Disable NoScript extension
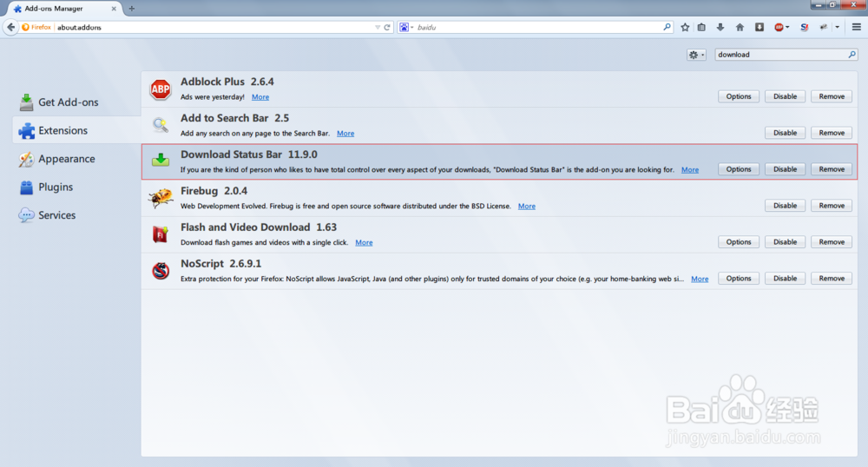The height and width of the screenshot is (467, 868). tap(785, 279)
